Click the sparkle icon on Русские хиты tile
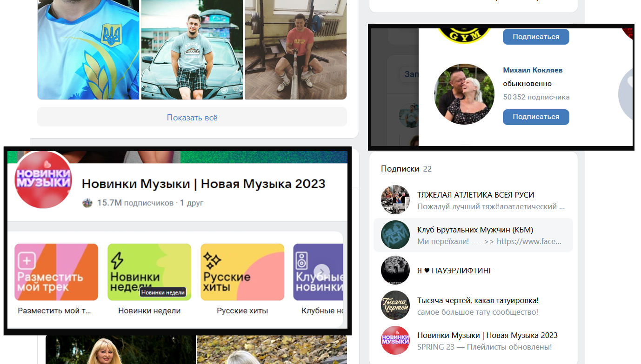641x364 pixels. point(212,261)
